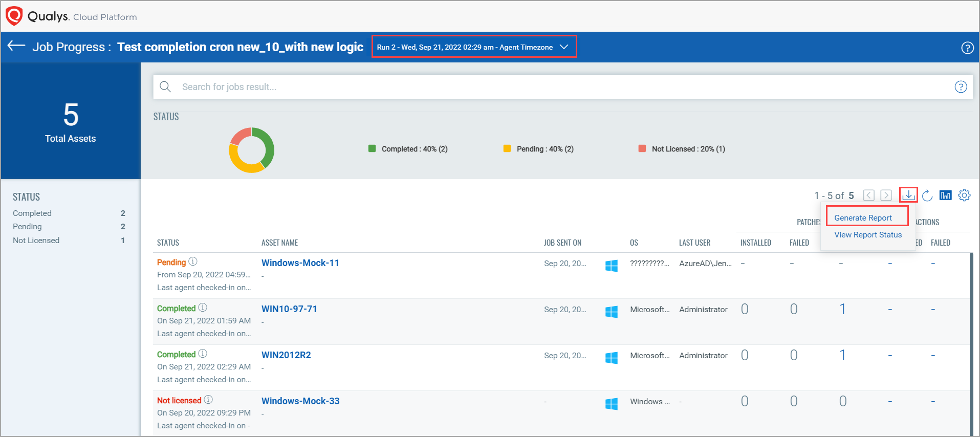Sort by ASSET NAME column header
This screenshot has height=437, width=980.
[x=279, y=243]
